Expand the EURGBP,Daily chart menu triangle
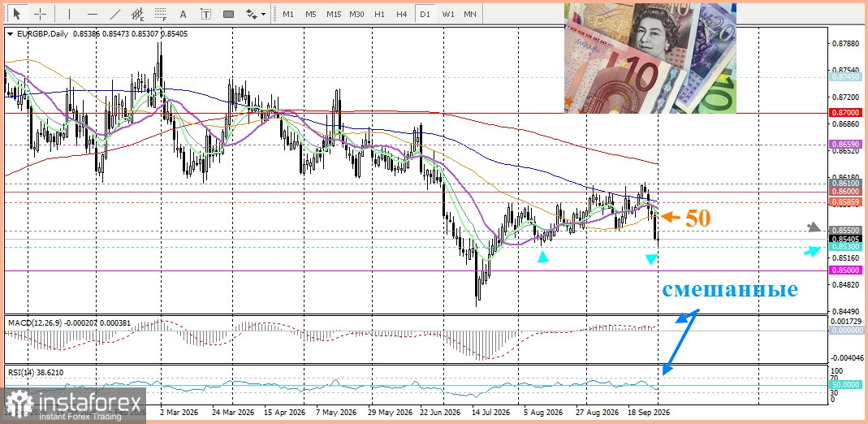Image resolution: width=868 pixels, height=424 pixels. (10, 34)
